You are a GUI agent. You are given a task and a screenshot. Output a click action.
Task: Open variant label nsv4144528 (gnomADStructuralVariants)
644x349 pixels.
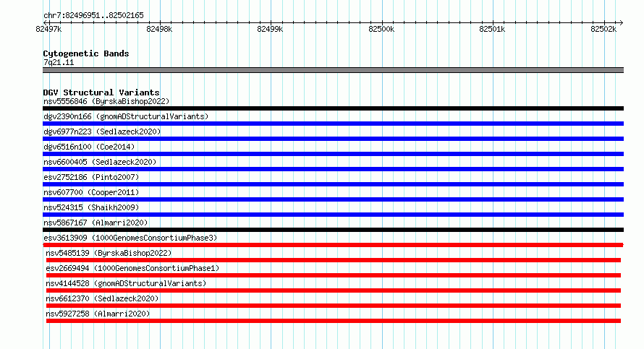[x=126, y=283]
